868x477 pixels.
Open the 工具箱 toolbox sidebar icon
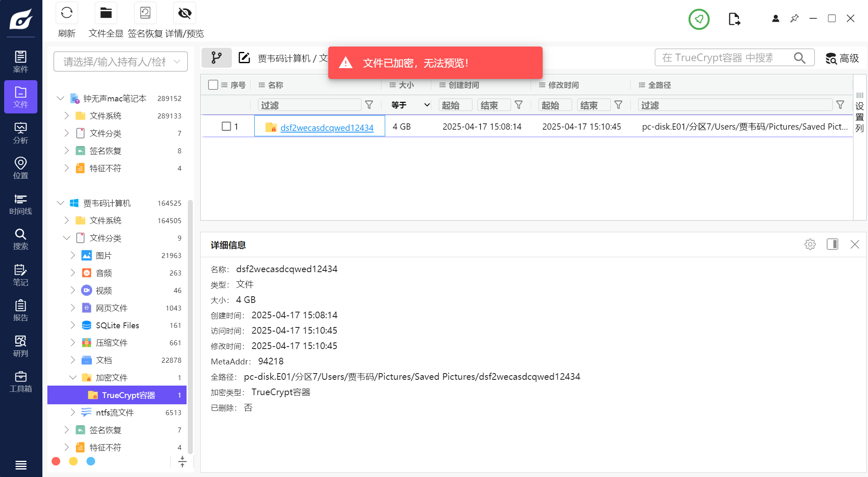click(x=20, y=382)
